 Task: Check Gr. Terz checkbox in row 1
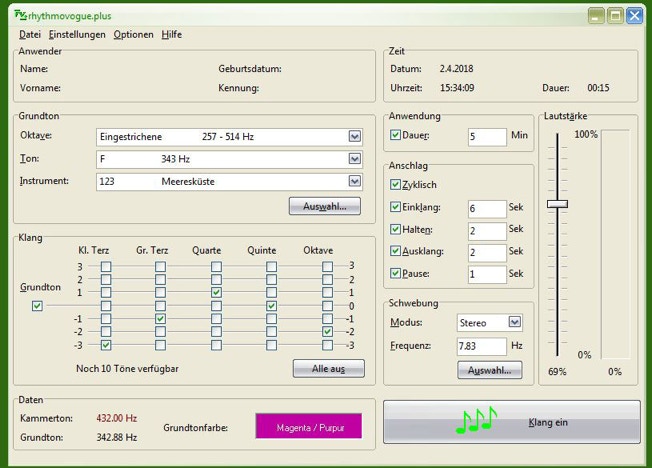coord(161,292)
